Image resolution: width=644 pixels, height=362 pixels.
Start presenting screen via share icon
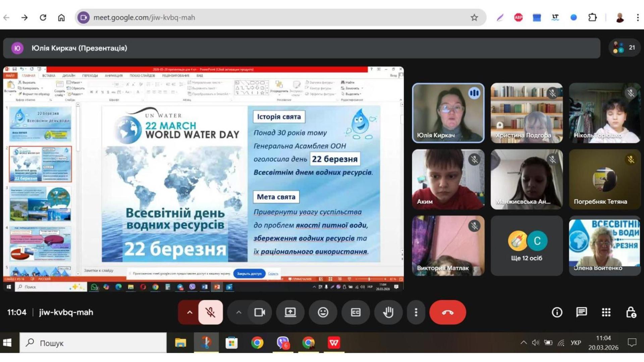[x=290, y=312]
